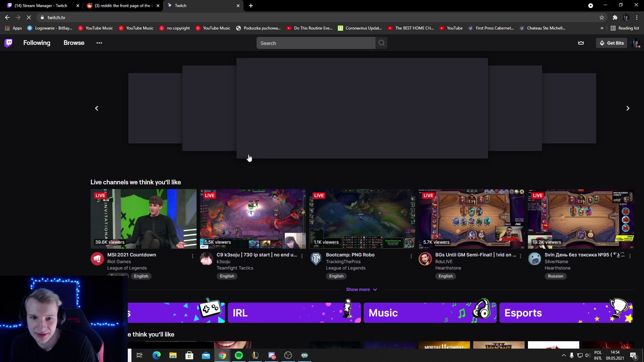Show next carousel stream arrow
Viewport: 644px width, 362px height.
pos(628,108)
